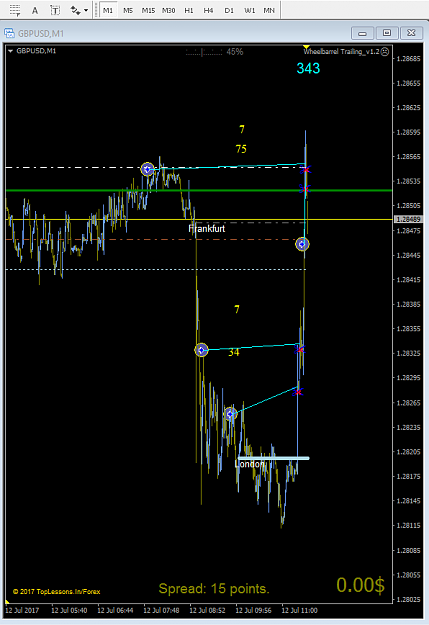
Task: Open the Arrows tool dropdown arrow
Action: 86,10
